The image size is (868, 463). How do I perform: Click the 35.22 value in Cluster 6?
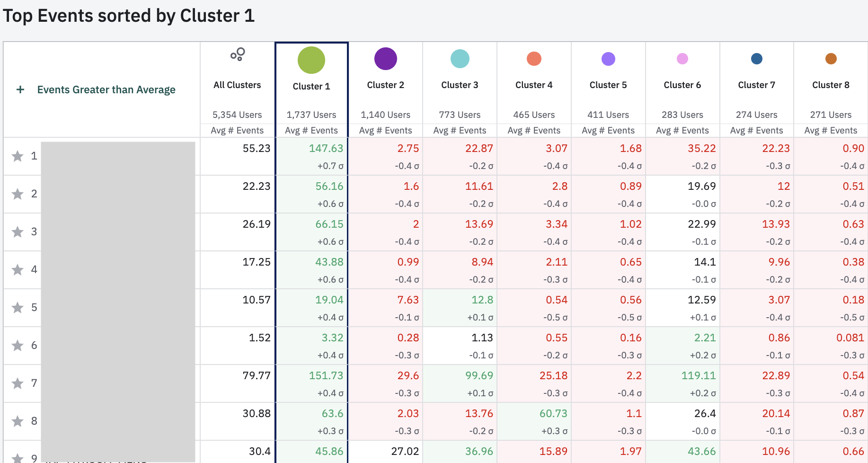(x=702, y=149)
